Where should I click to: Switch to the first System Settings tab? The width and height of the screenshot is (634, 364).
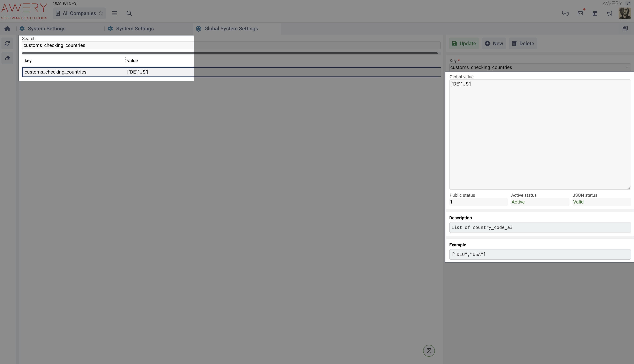(x=47, y=29)
